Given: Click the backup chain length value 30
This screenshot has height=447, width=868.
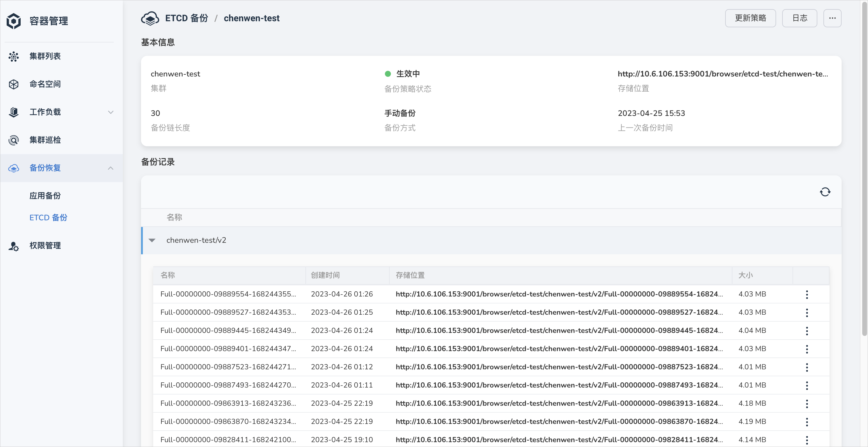Looking at the screenshot, I should pyautogui.click(x=155, y=113).
